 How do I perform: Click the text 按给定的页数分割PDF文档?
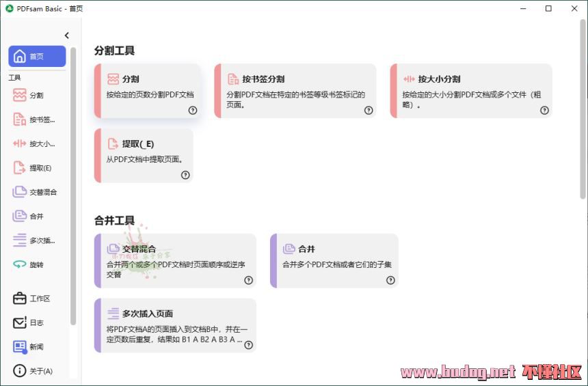coord(150,95)
